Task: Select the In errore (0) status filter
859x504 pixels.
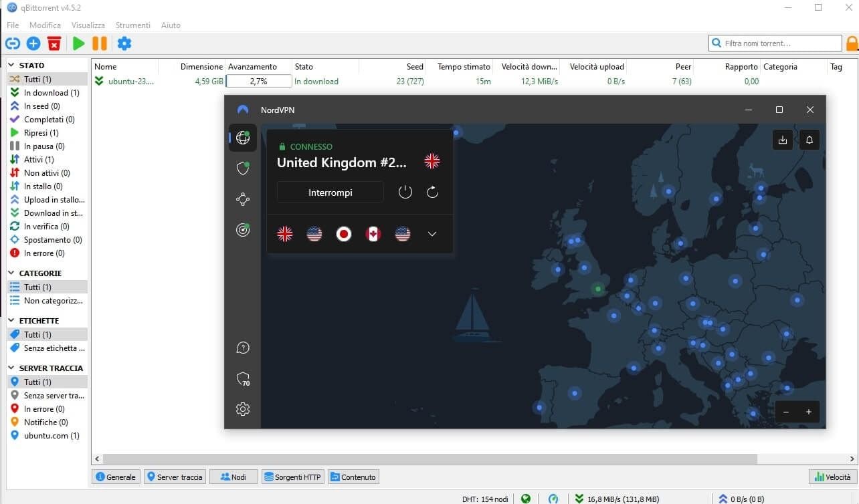Action: 47,253
